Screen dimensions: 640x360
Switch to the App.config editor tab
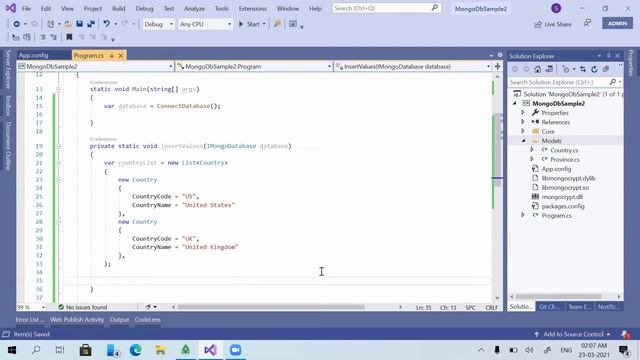click(33, 56)
